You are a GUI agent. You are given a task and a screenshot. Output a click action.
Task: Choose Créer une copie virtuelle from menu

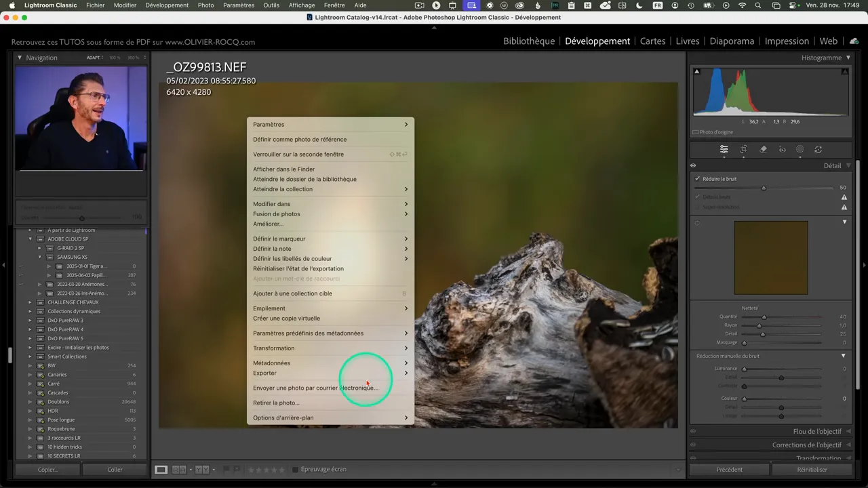[286, 319]
